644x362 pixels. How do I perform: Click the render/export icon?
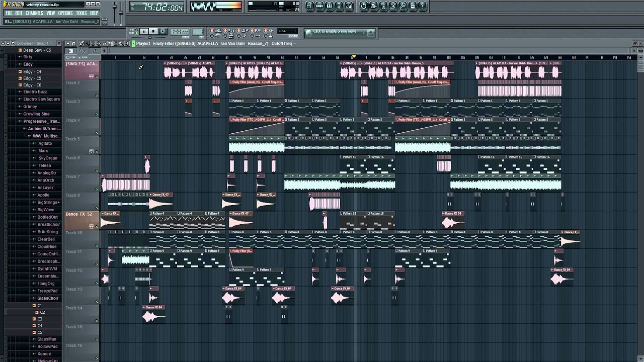point(383,6)
